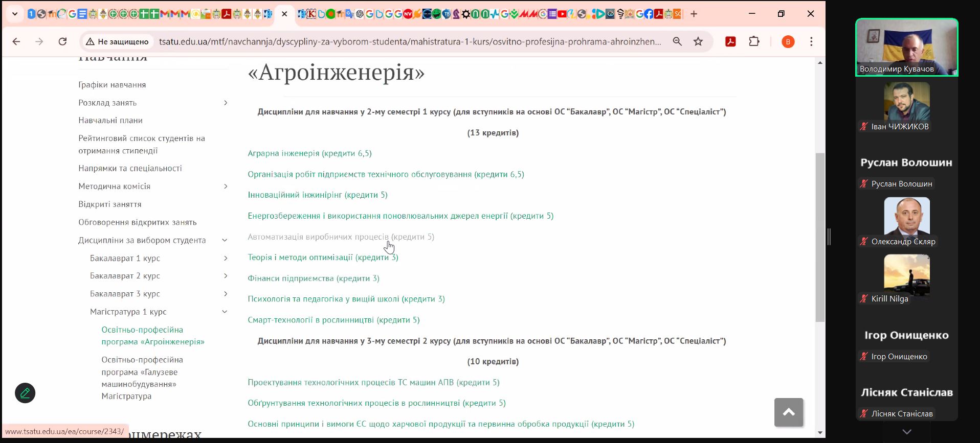
Task: Open the tab search dropdown chevron
Action: tap(15, 14)
